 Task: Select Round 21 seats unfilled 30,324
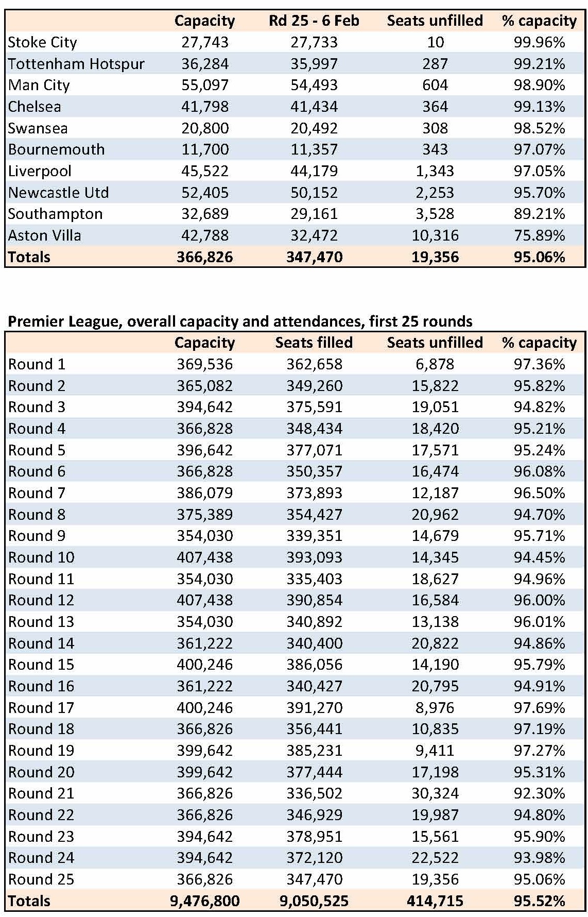point(435,793)
